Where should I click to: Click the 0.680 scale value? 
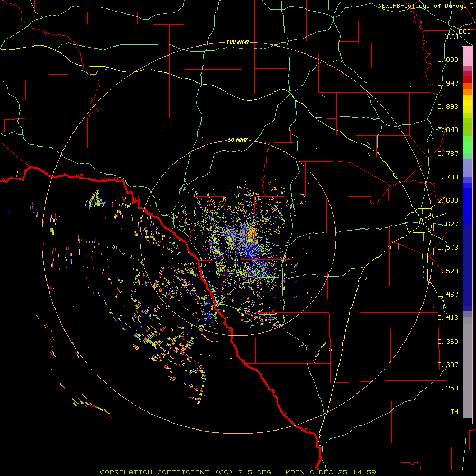point(448,200)
